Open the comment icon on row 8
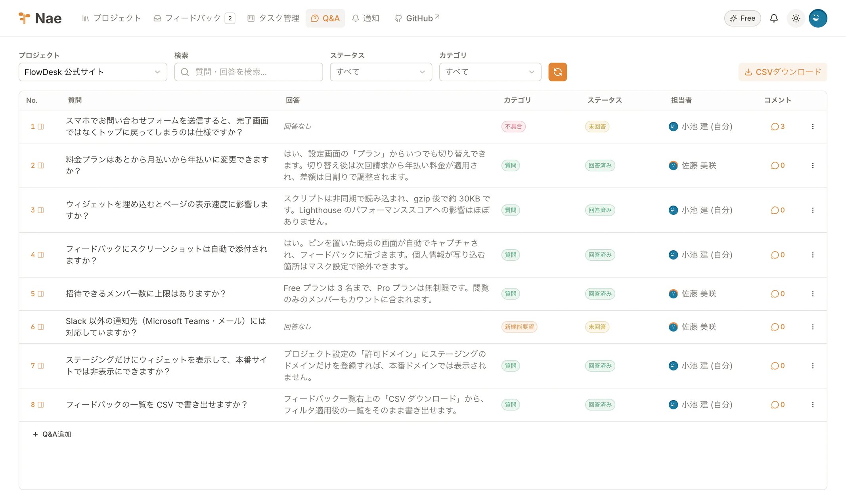846x504 pixels. pos(778,405)
